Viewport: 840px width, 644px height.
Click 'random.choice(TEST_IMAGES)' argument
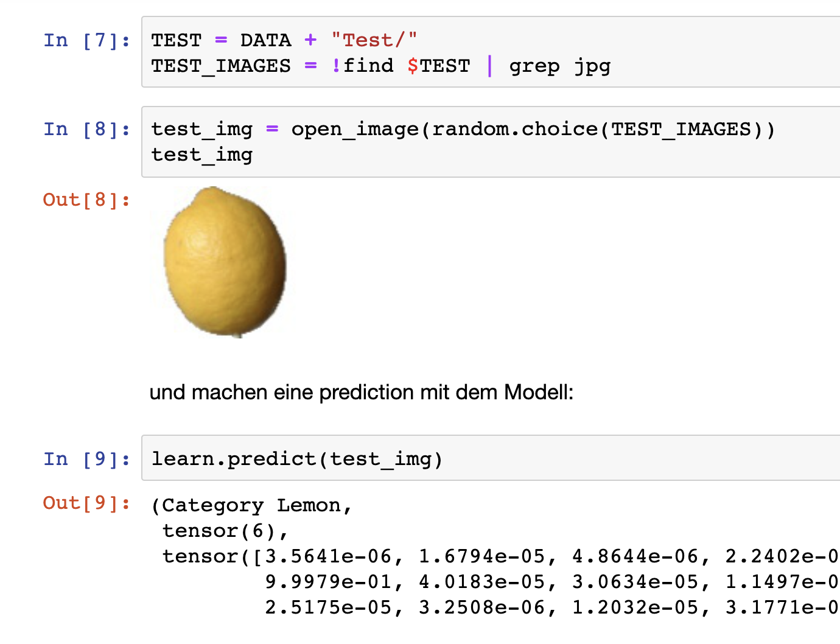597,130
